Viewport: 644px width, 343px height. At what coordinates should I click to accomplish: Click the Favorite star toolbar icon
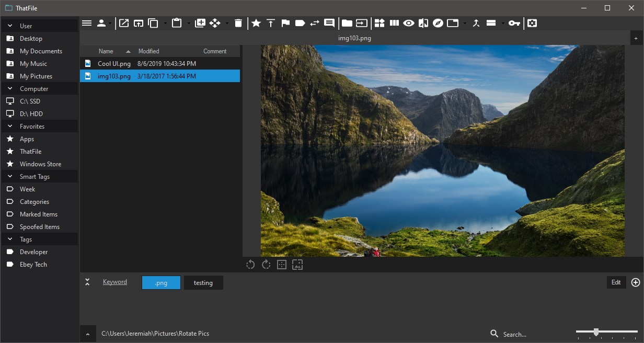pos(256,23)
